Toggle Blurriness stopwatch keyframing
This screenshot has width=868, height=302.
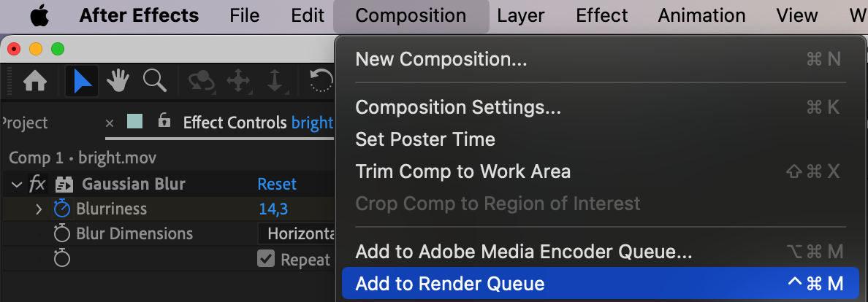point(62,209)
